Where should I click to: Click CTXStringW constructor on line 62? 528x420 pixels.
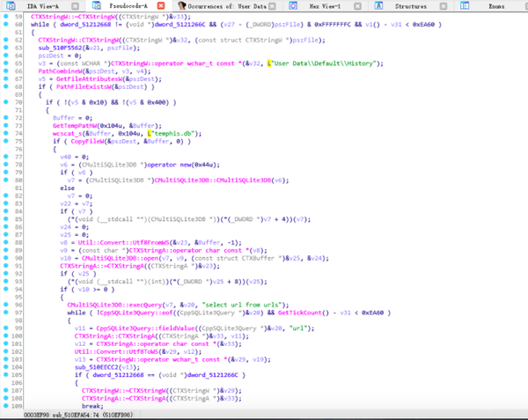pos(78,41)
